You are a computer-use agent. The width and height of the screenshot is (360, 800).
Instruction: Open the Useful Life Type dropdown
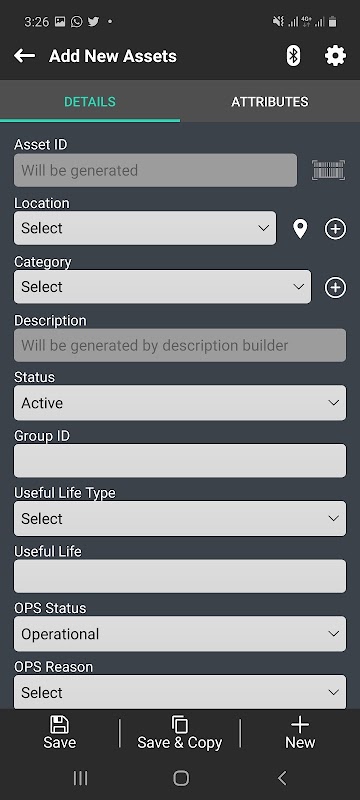tap(179, 518)
